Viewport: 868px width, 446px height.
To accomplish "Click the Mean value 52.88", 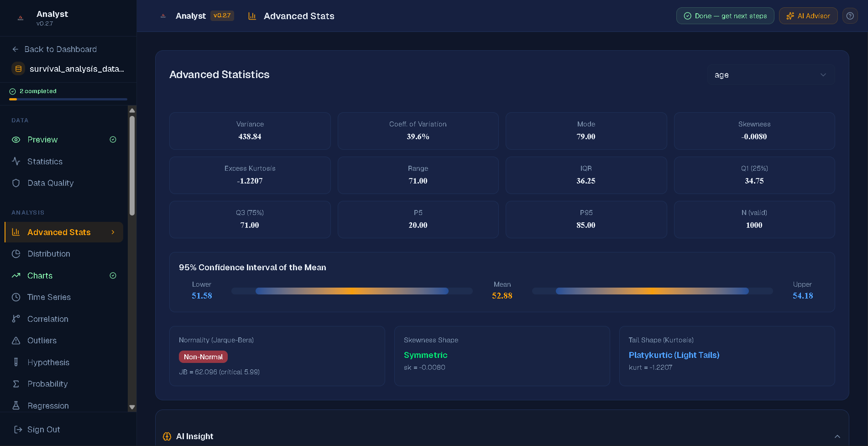I will tap(502, 296).
